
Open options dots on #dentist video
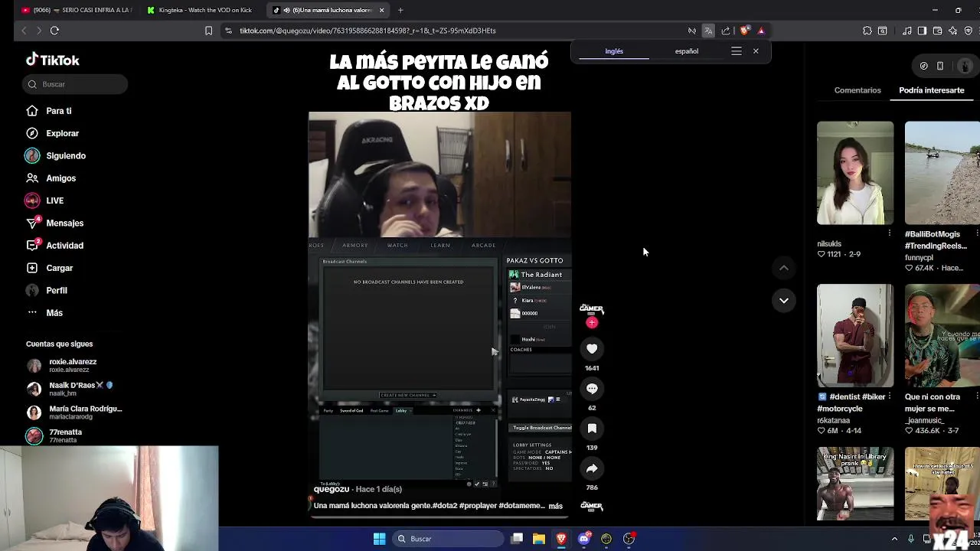click(x=889, y=396)
